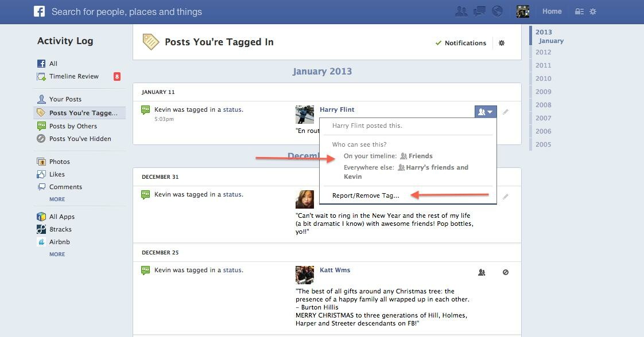Viewport: 644px width, 337px height.
Task: Click the search people, places and things field
Action: pyautogui.click(x=126, y=11)
